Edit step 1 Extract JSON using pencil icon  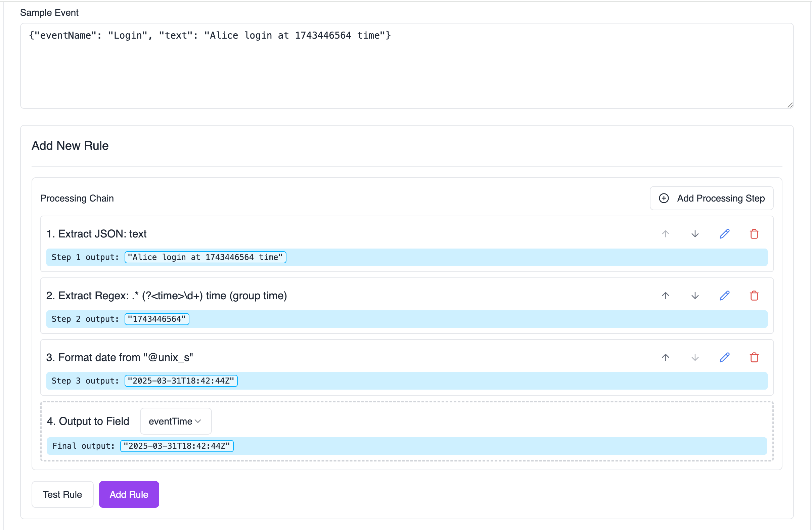[725, 234]
